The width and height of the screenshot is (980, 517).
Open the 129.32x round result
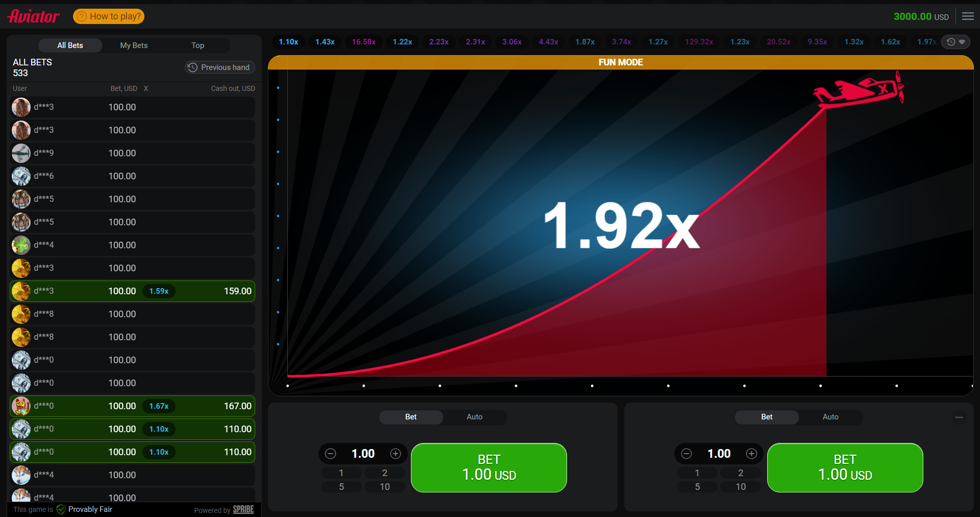[x=699, y=42]
